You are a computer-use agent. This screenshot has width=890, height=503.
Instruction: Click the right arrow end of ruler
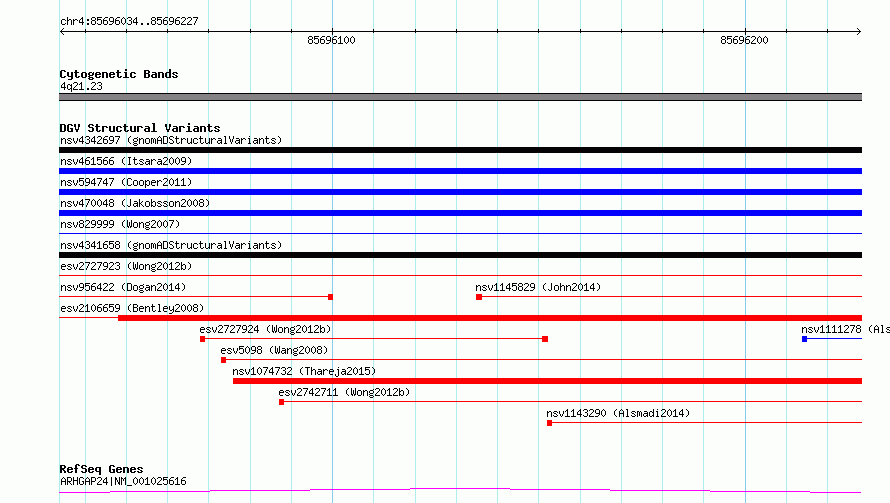coord(858,32)
